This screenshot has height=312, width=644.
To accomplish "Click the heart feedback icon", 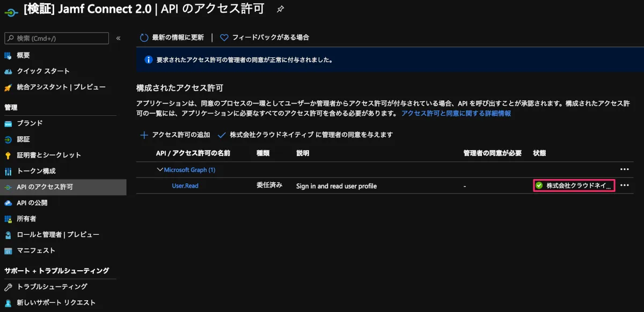I will [224, 38].
